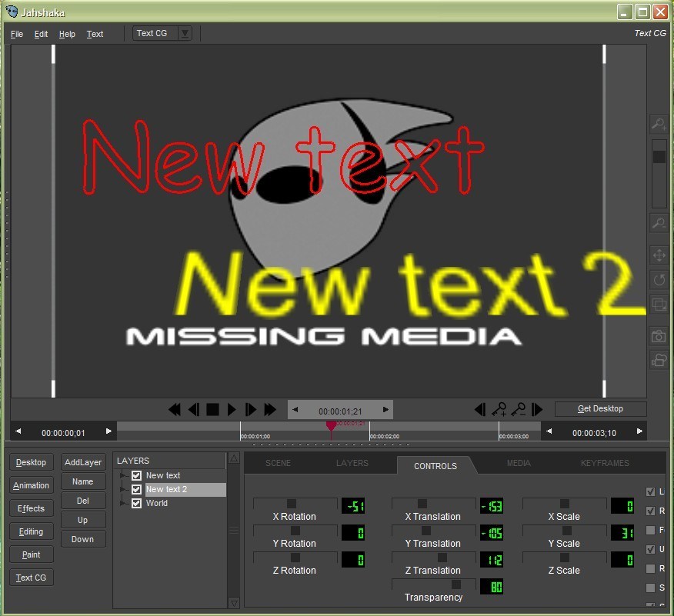Jump to the previous keyframe icon
The image size is (674, 616).
tap(480, 409)
